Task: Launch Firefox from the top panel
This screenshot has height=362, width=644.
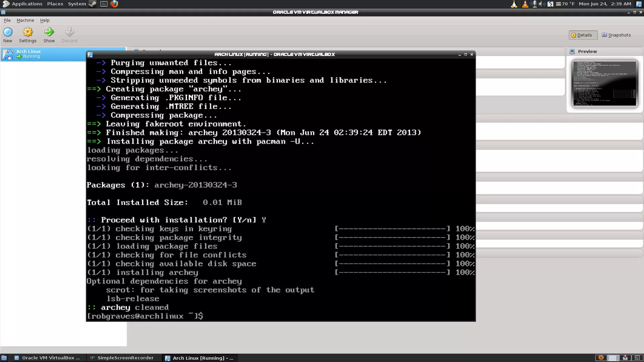Action: [x=114, y=4]
